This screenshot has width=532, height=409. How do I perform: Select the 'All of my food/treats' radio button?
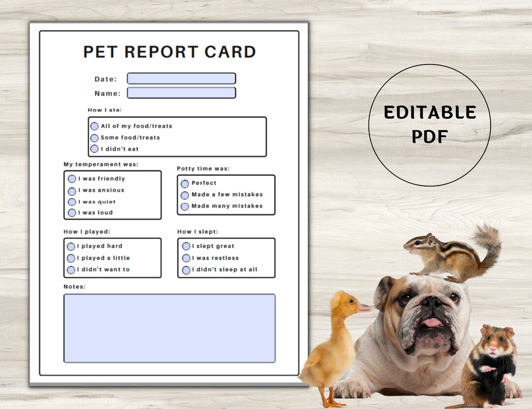[x=95, y=126]
